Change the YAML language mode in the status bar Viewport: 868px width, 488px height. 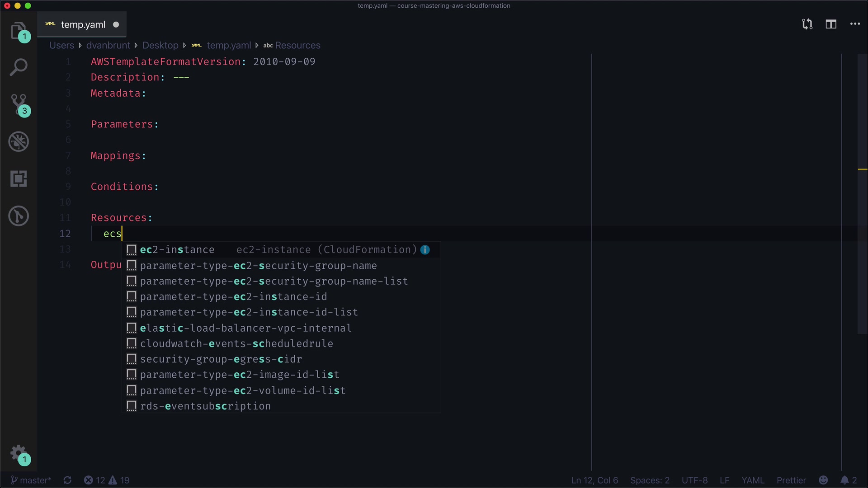point(753,480)
